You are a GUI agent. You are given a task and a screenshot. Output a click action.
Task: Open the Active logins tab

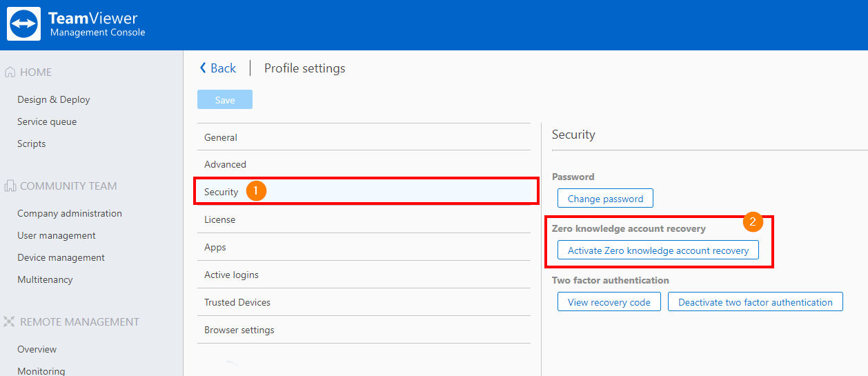(364, 275)
